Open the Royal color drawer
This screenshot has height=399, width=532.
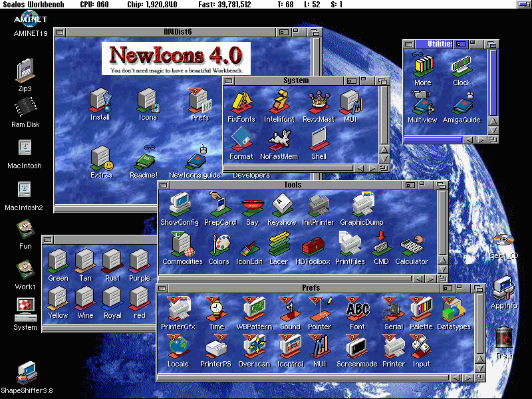coord(112,297)
